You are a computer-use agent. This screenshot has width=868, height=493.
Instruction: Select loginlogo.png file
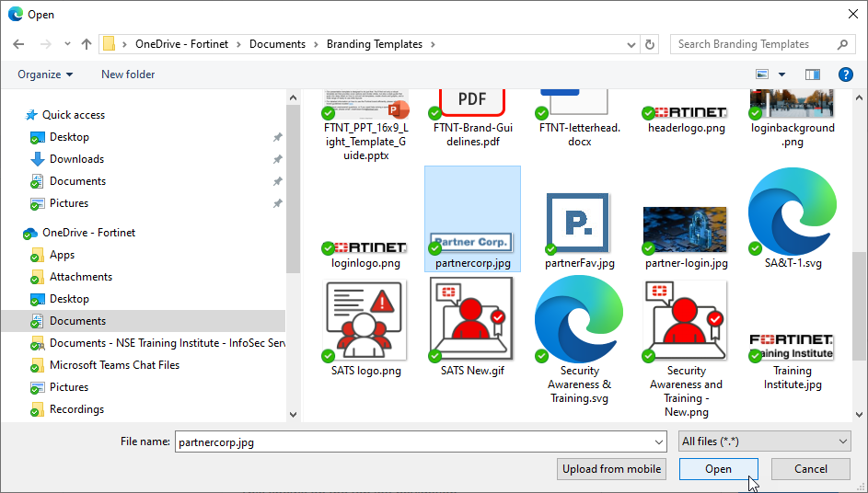[365, 255]
